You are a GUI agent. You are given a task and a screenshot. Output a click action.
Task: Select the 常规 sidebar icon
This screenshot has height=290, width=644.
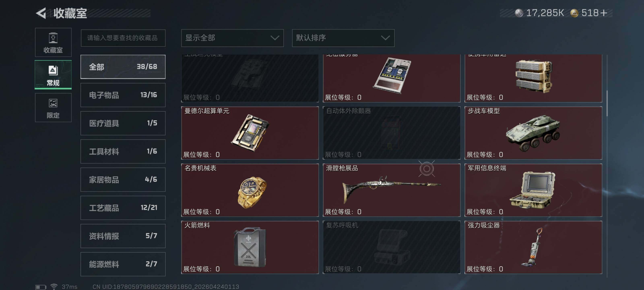click(53, 75)
